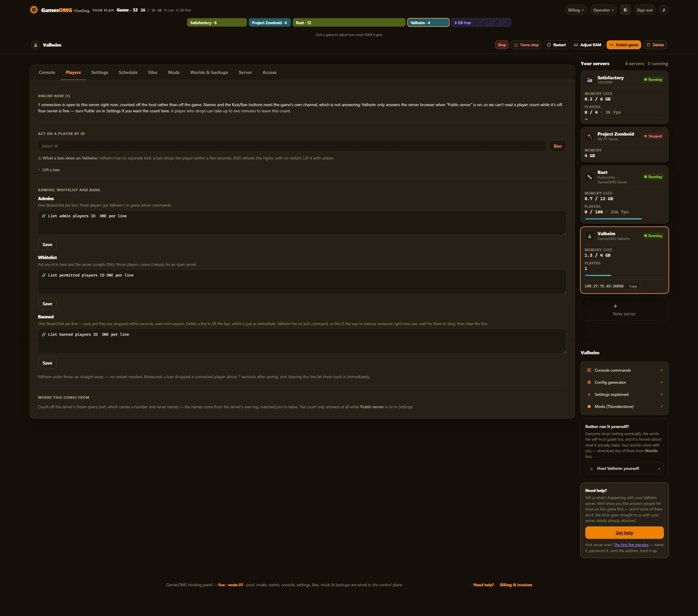Click the orange Get help button
Image resolution: width=698 pixels, height=616 pixels.
[624, 533]
